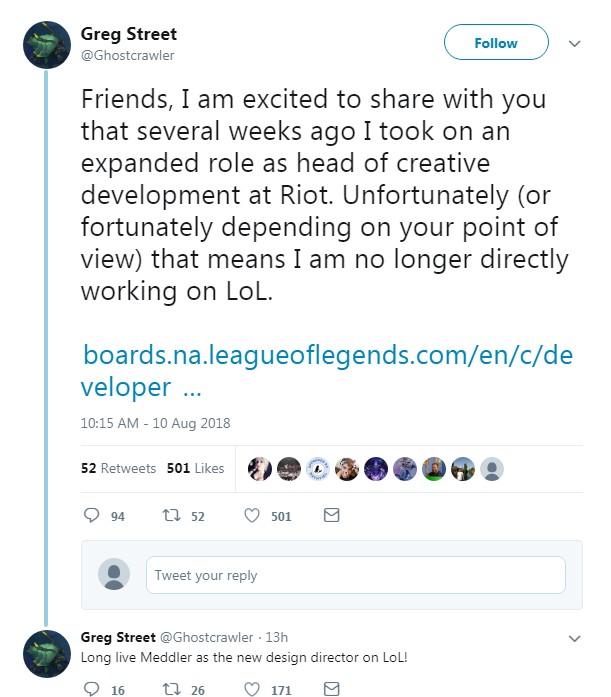Open @Ghostcrawler handle under Greg Street's name
Screen dimensions: 611x697
127,56
